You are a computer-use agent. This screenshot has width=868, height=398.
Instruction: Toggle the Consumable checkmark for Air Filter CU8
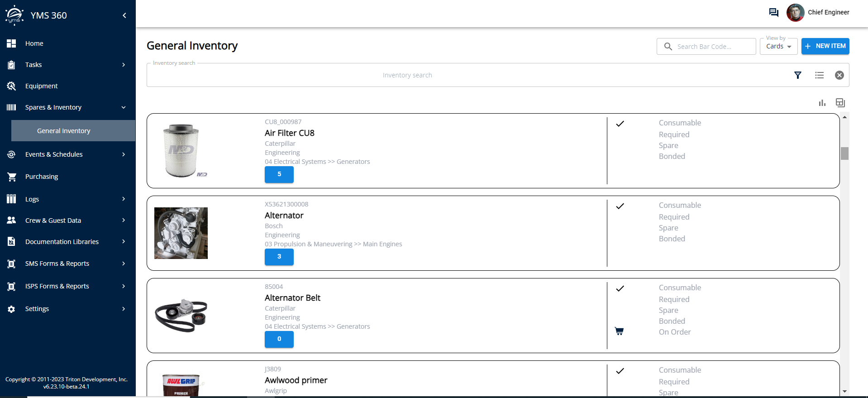tap(620, 123)
